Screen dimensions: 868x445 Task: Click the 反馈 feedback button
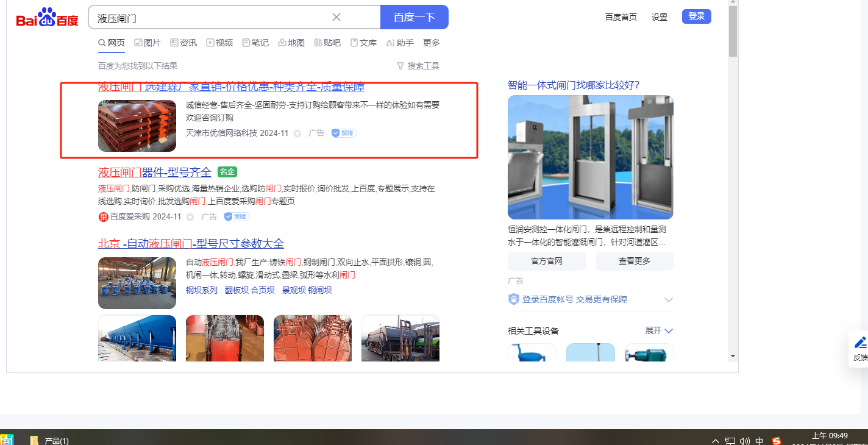point(859,349)
